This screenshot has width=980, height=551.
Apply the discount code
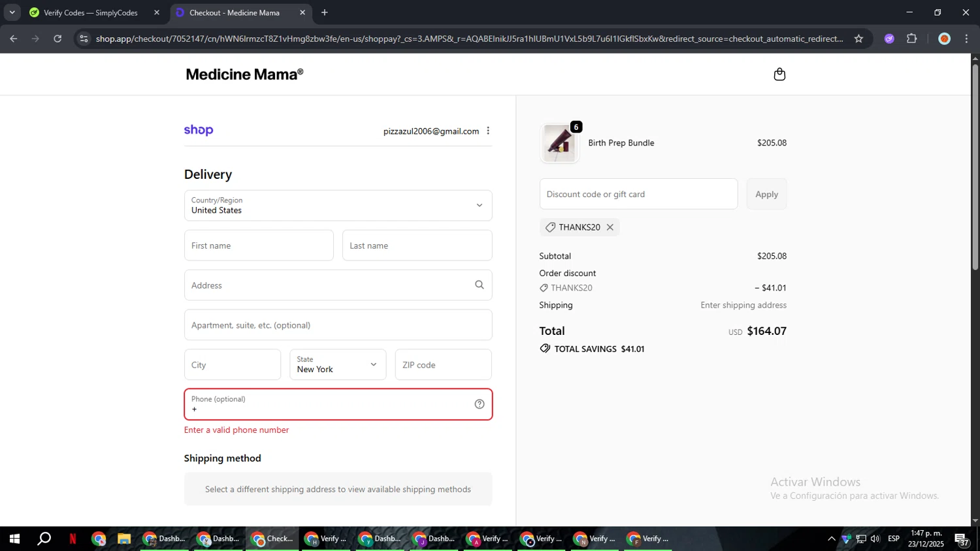coord(766,194)
